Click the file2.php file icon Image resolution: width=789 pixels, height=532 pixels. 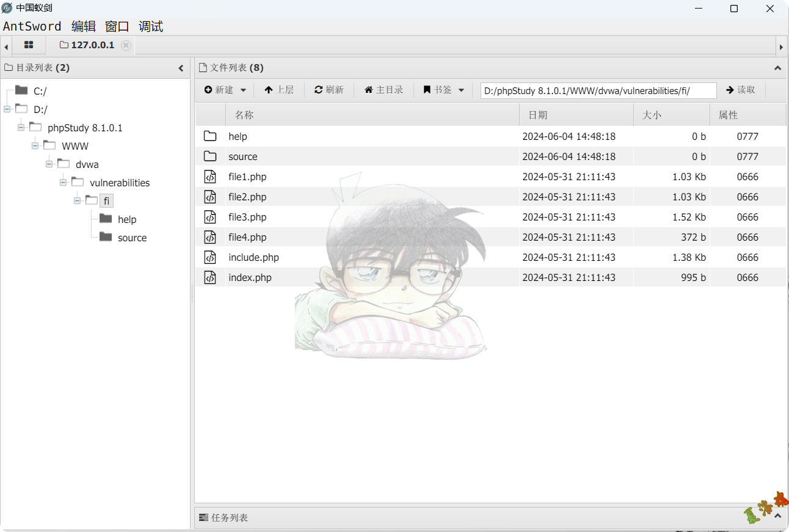(210, 197)
